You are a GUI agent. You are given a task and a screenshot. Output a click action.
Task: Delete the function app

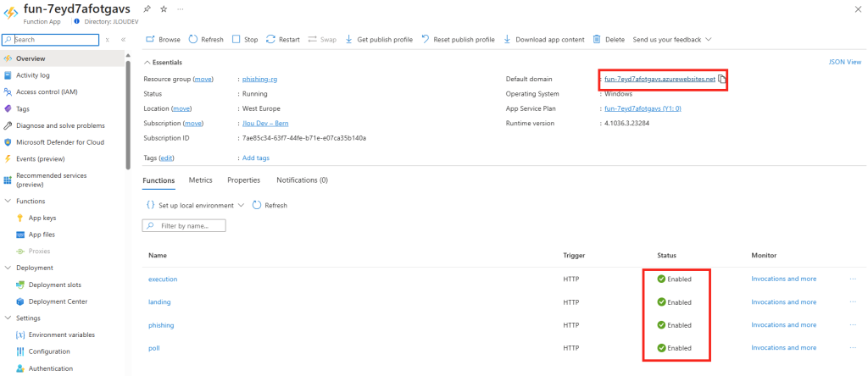coord(609,39)
